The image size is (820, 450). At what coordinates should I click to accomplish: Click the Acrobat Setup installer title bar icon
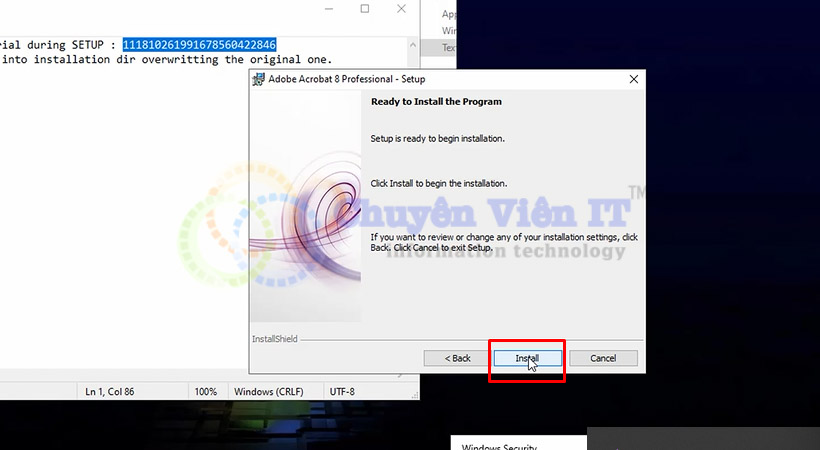point(258,79)
